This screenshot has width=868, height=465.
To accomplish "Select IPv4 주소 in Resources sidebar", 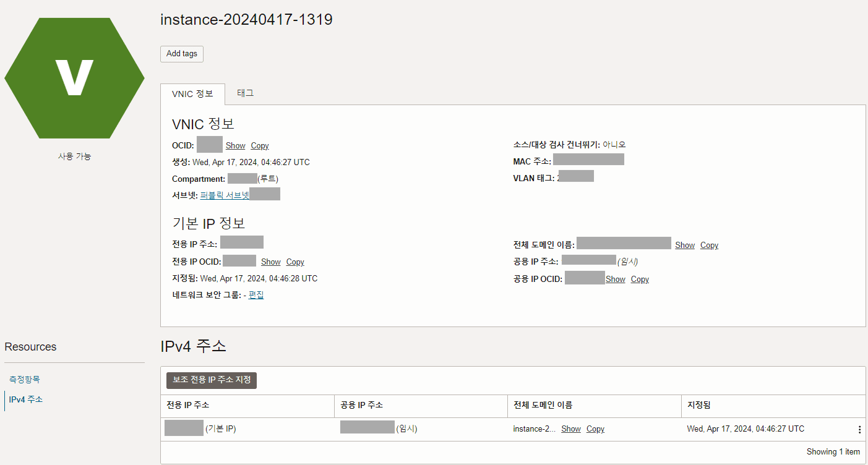I will [26, 399].
